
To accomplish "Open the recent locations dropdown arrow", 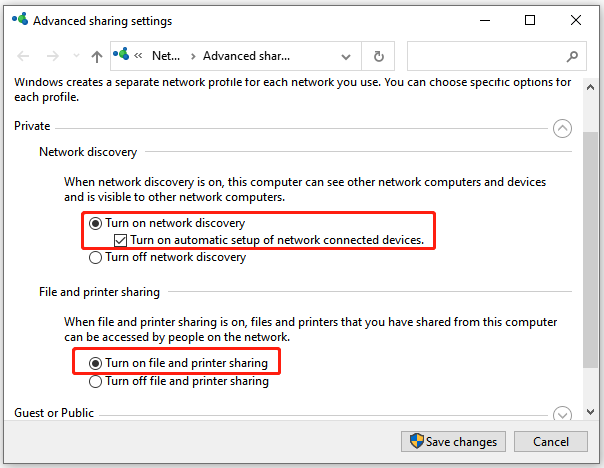I will (76, 56).
